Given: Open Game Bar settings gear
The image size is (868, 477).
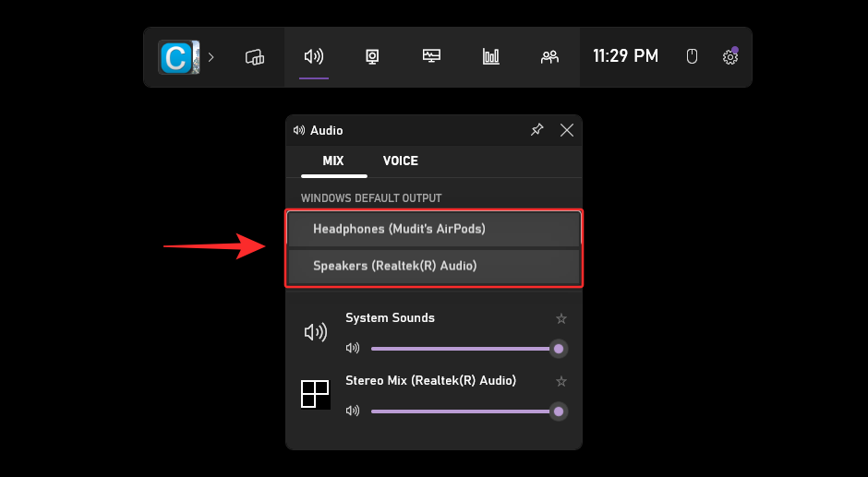Looking at the screenshot, I should 729,57.
